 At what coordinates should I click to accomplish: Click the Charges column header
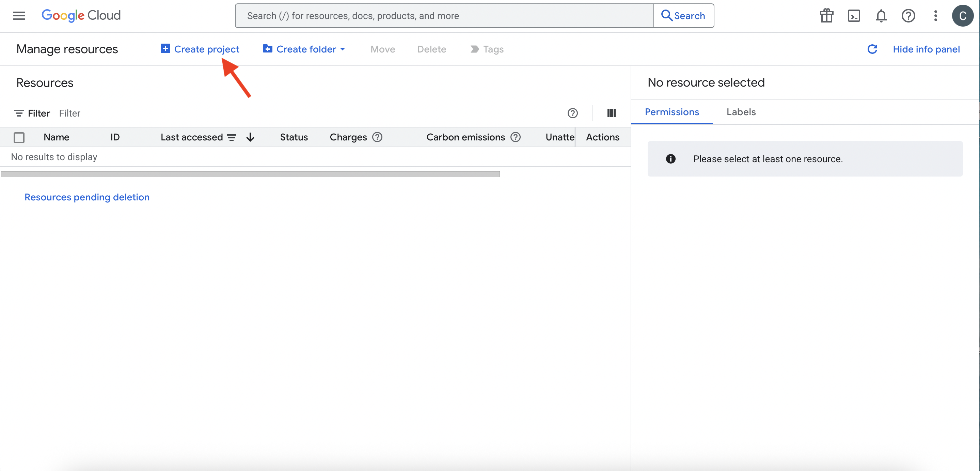(348, 137)
